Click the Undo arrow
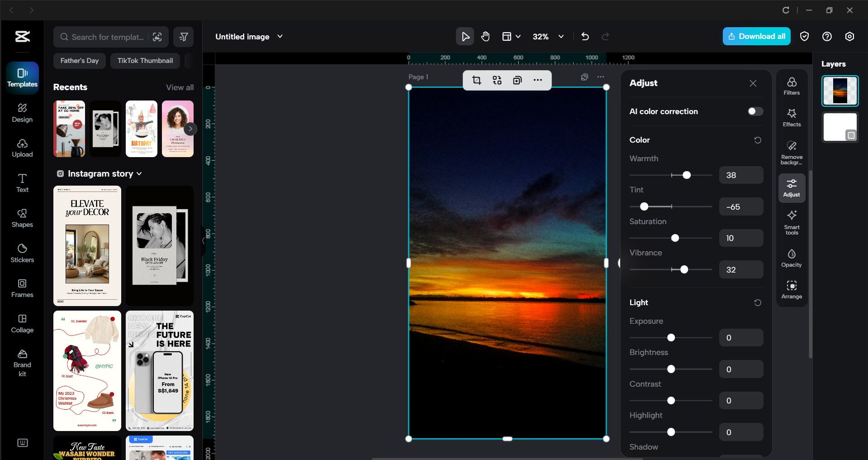 584,36
